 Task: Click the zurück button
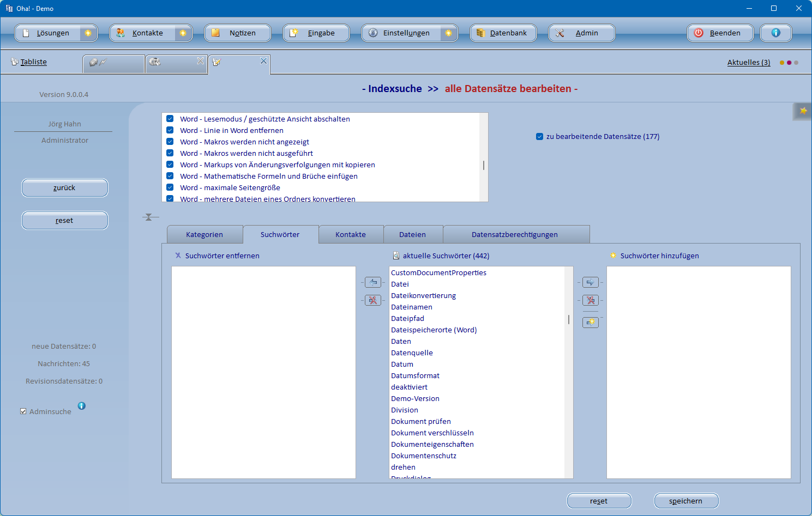coord(64,188)
